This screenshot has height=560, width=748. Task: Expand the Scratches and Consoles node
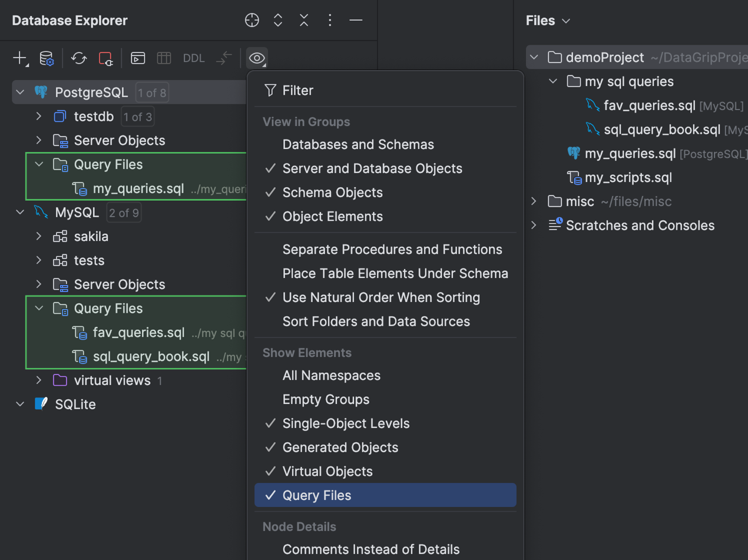[534, 225]
